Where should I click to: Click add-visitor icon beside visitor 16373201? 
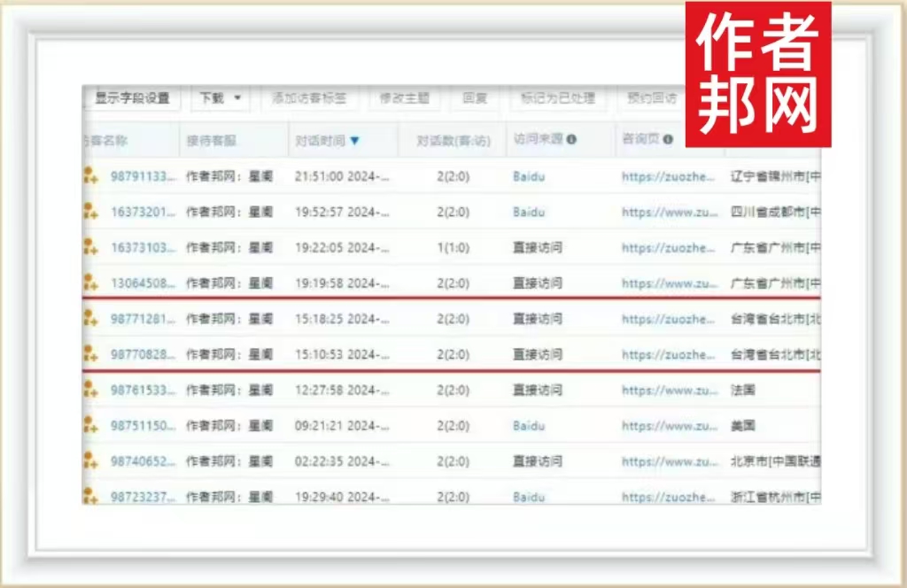click(90, 212)
